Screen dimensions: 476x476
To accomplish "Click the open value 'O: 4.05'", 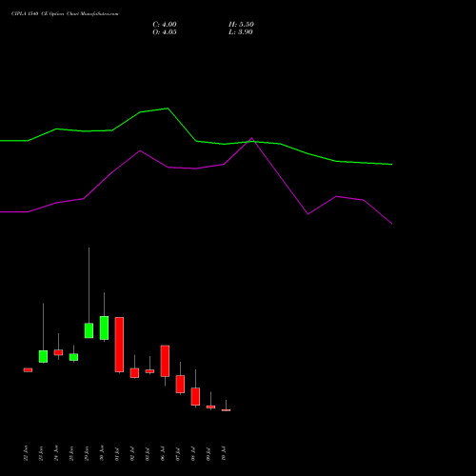I will coord(165,32).
